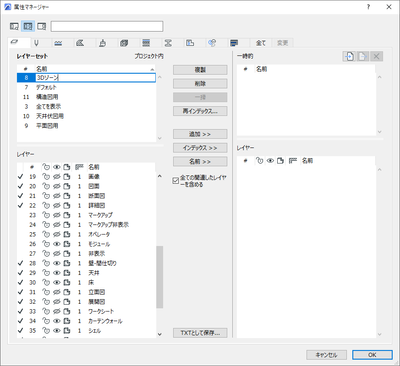Select the 天井伏図用 layer set
Viewport: 400px width, 366px height.
tap(86, 116)
